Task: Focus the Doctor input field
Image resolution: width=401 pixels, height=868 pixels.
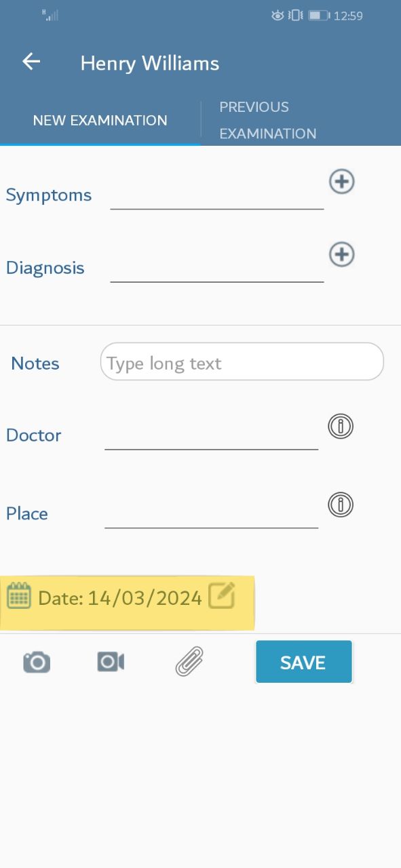Action: pyautogui.click(x=212, y=435)
